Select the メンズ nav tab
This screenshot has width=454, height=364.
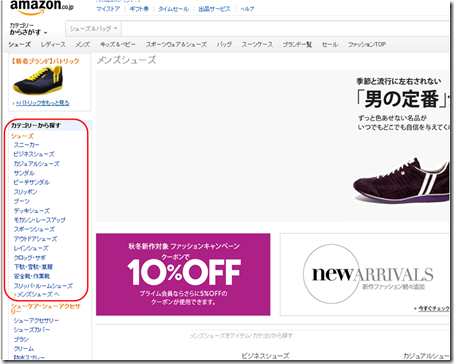click(x=82, y=44)
